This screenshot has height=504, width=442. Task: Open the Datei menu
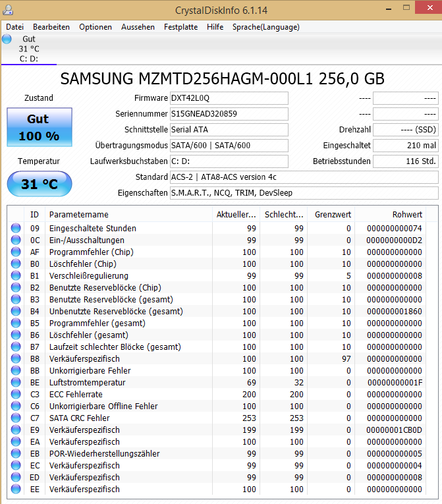pos(14,27)
